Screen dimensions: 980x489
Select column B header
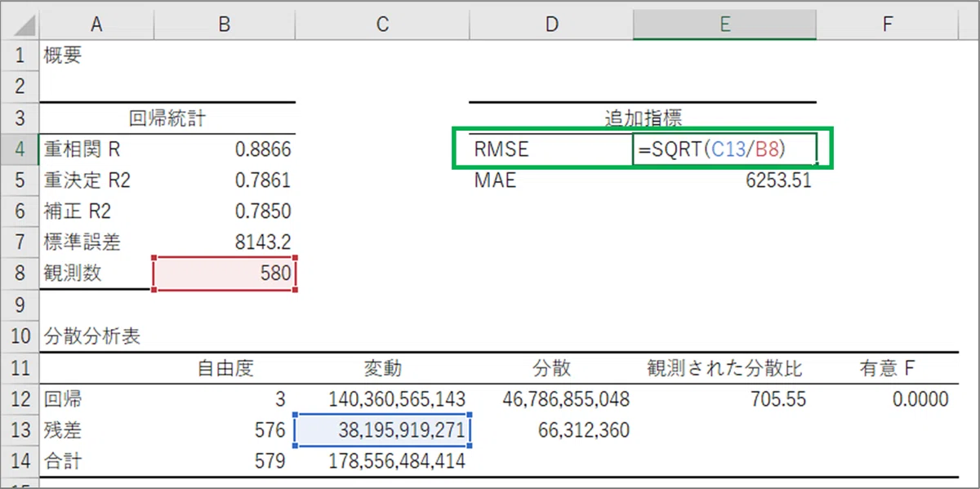[224, 24]
